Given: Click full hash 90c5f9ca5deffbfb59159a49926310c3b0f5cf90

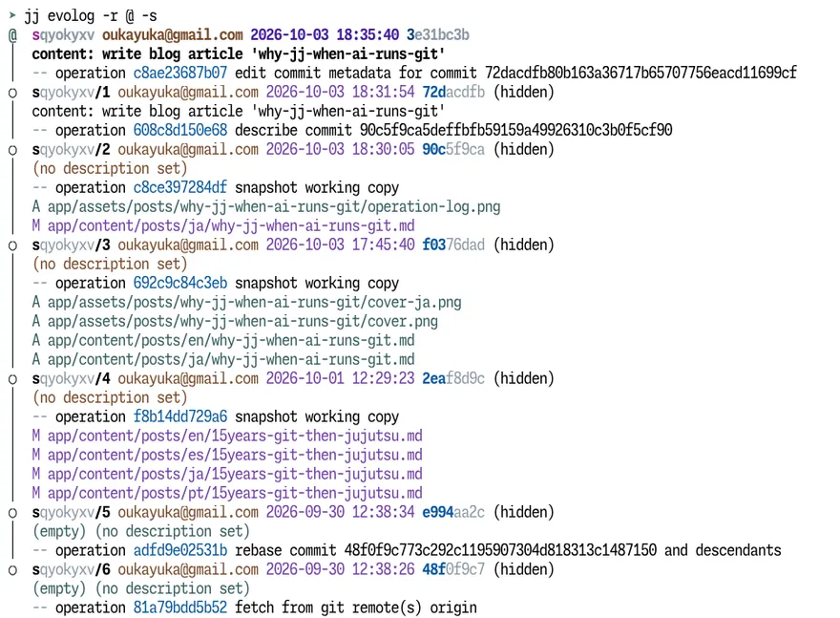Looking at the screenshot, I should [x=515, y=130].
